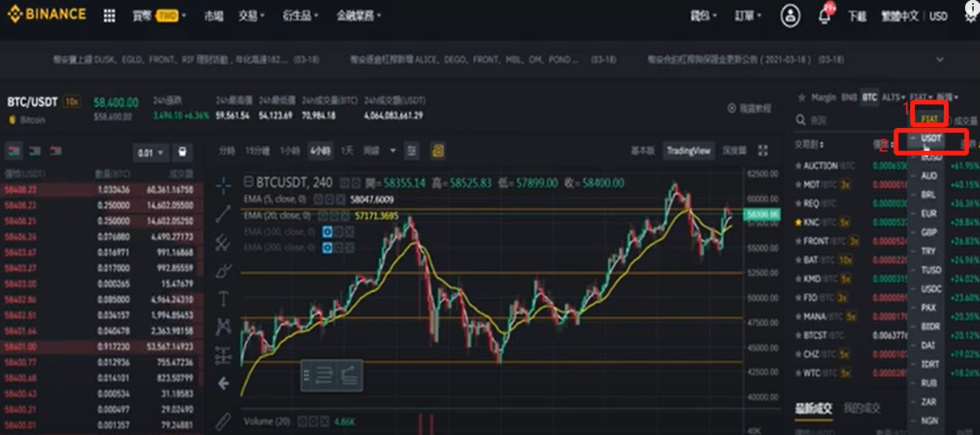
Task: Select the pitchfork drawing tool
Action: click(x=224, y=241)
